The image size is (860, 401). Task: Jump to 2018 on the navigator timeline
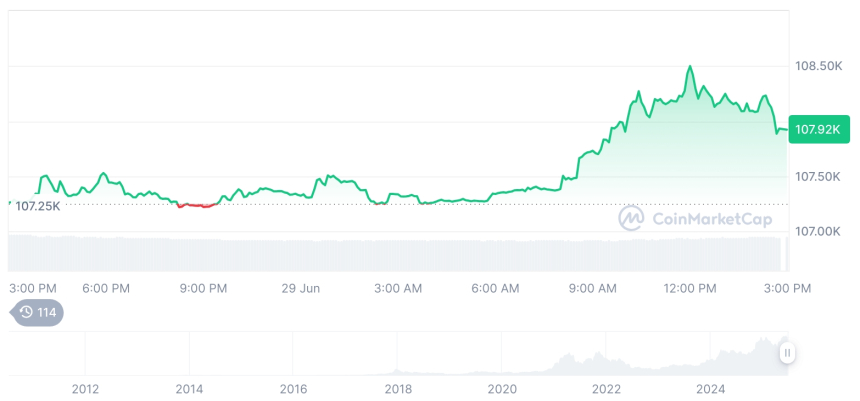398,388
